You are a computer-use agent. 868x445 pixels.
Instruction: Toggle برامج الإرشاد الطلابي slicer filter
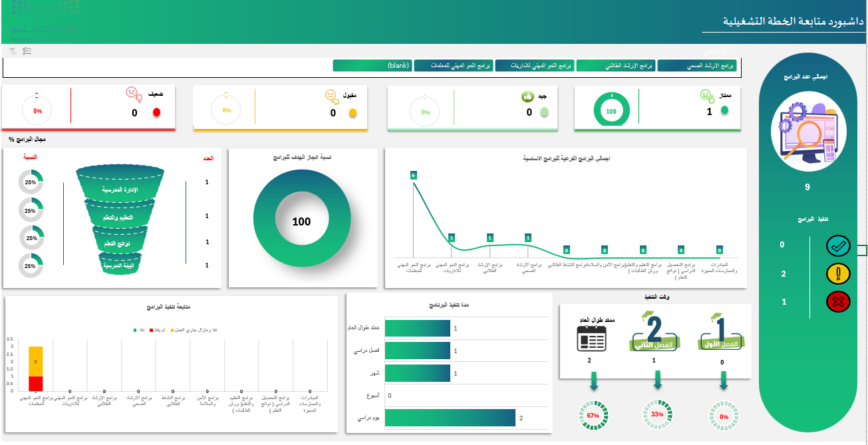(x=615, y=66)
